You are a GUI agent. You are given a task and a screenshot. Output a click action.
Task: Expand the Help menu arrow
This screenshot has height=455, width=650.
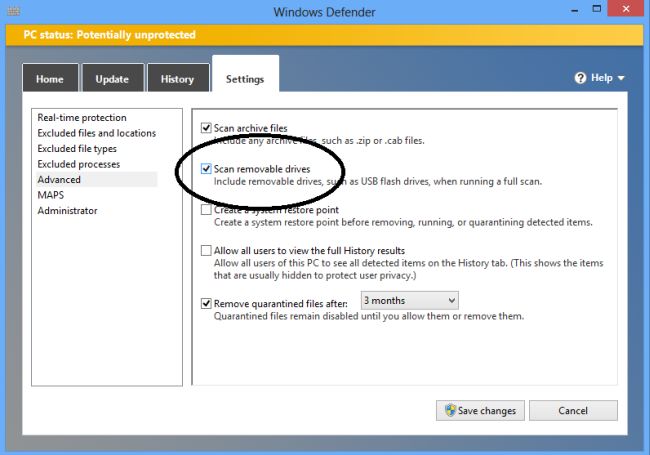[621, 78]
